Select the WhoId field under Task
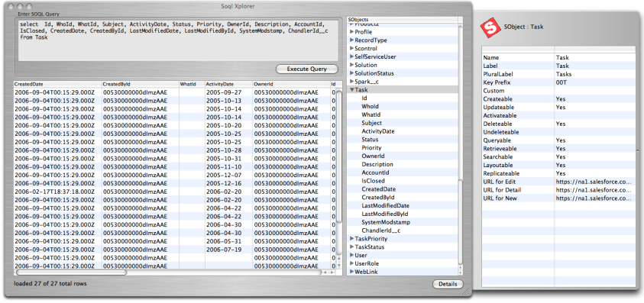Image resolution: width=644 pixels, height=303 pixels. tap(370, 106)
